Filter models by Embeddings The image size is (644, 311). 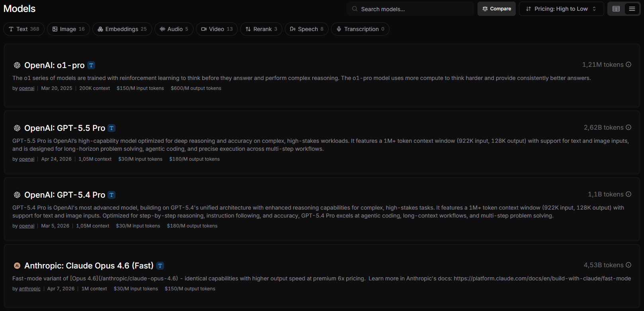pyautogui.click(x=122, y=29)
